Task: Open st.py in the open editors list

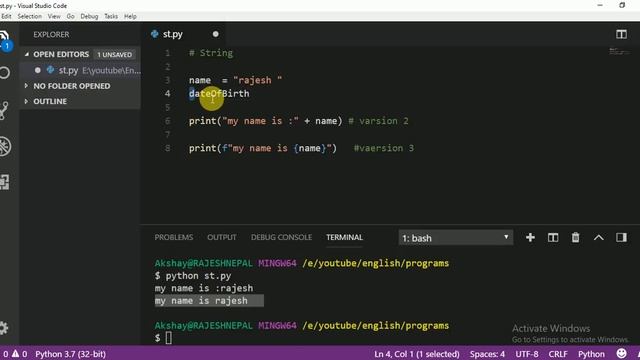Action: [80, 70]
